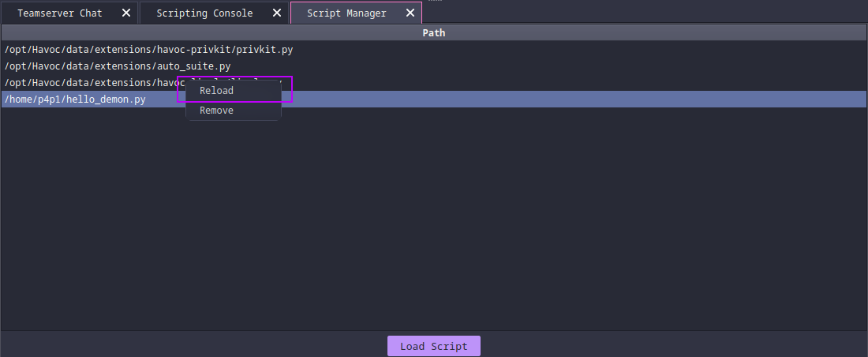The image size is (868, 357).
Task: Close the Script Manager tab
Action: (x=410, y=13)
